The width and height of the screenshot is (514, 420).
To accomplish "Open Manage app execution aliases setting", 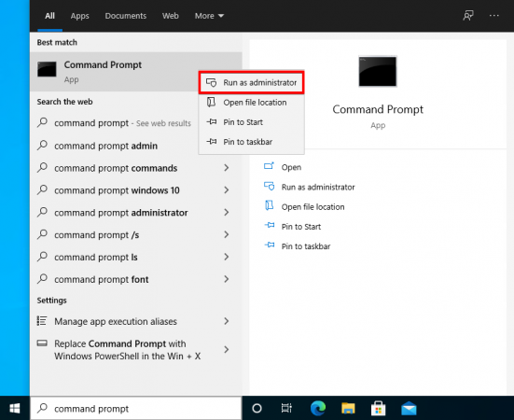I will (135, 321).
